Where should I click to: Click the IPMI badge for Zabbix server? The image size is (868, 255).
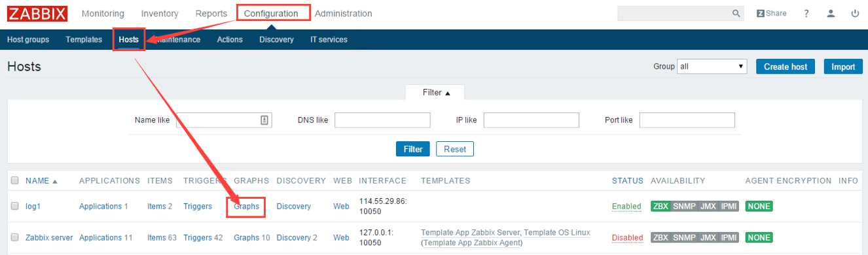click(729, 237)
